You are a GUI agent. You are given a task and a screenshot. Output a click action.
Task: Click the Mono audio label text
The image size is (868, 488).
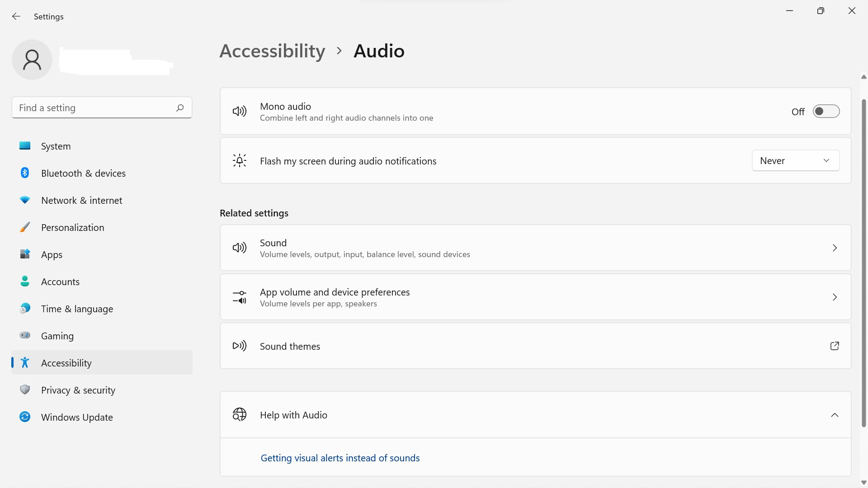click(285, 106)
